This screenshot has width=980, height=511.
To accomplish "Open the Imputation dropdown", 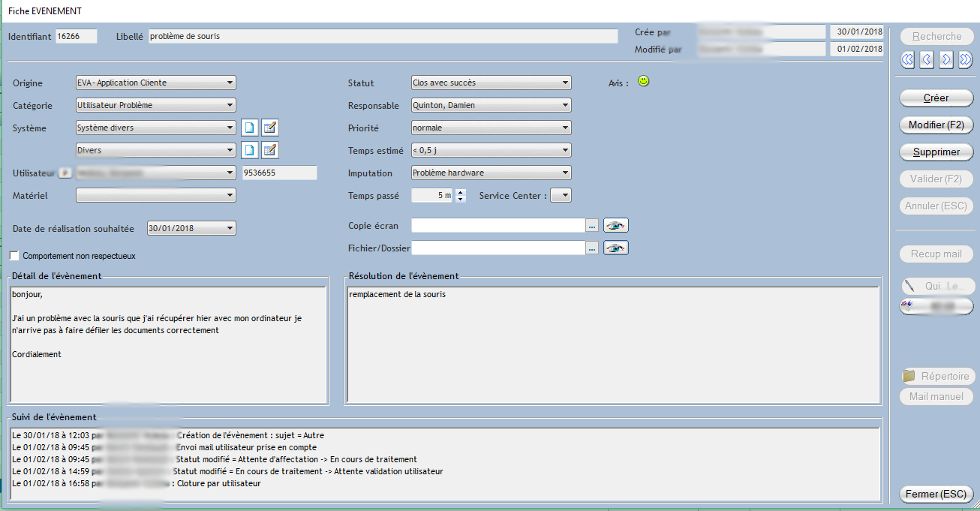I will pos(566,173).
